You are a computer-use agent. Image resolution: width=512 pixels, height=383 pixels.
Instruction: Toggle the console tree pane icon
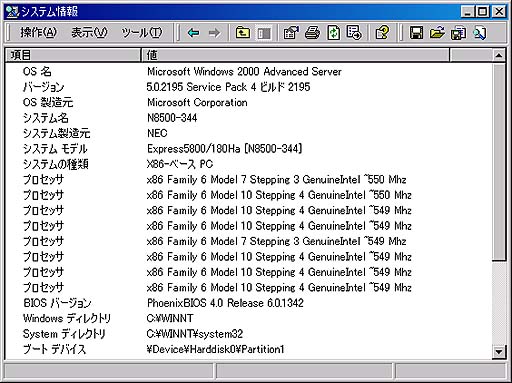click(264, 33)
